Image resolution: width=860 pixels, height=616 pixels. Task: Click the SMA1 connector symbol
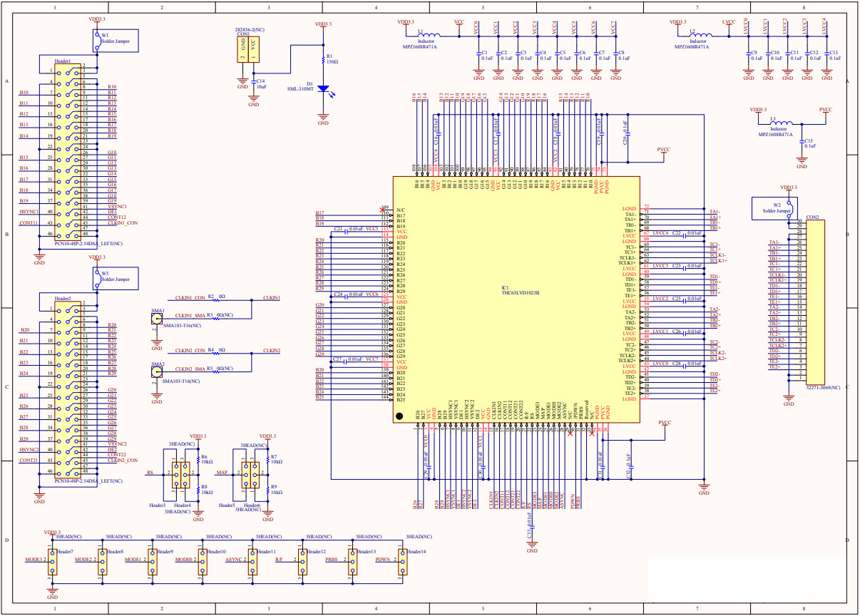[x=156, y=319]
